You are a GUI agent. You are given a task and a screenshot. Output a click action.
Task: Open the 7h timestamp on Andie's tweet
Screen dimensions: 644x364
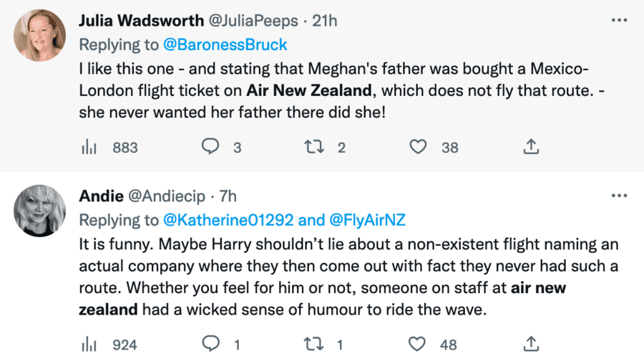pos(228,196)
